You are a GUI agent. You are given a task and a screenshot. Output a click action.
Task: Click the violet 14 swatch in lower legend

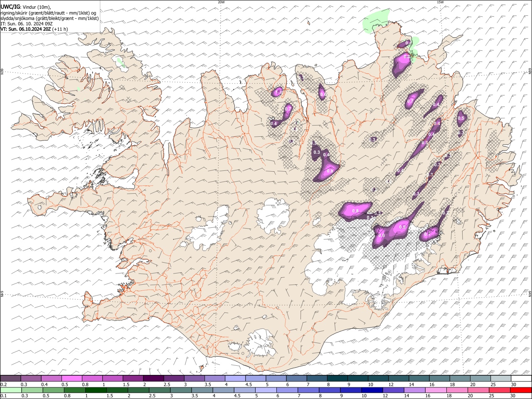415,390
